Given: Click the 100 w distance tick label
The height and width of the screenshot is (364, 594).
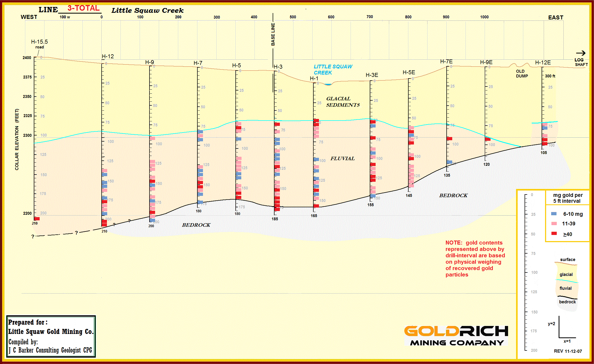Looking at the screenshot, I should [65, 17].
